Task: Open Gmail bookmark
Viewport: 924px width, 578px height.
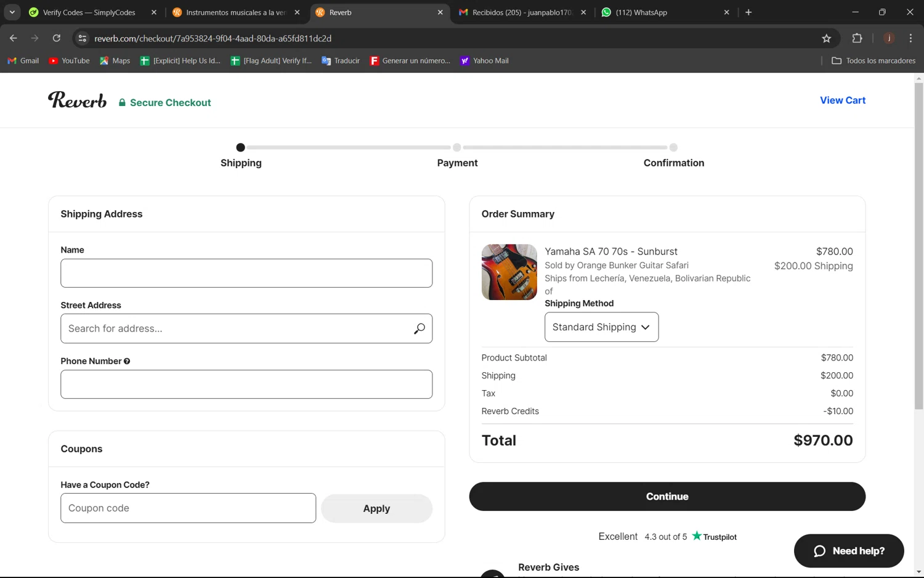Action: (x=23, y=60)
